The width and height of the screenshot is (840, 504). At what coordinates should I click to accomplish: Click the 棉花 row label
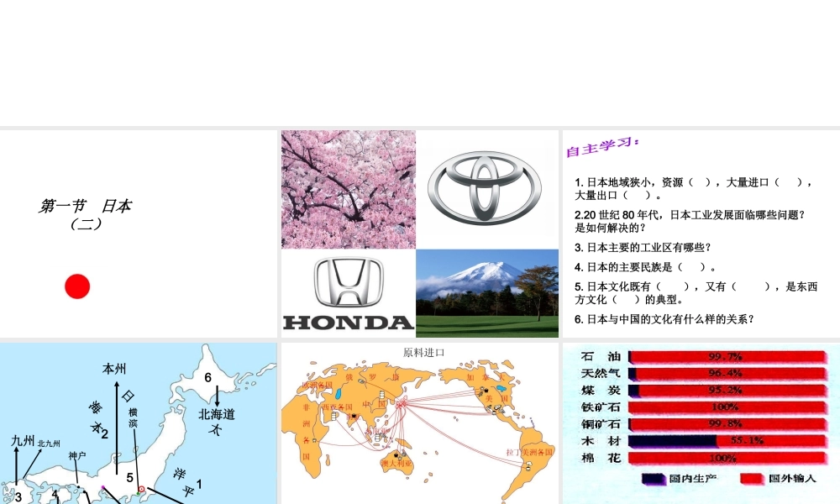point(601,458)
